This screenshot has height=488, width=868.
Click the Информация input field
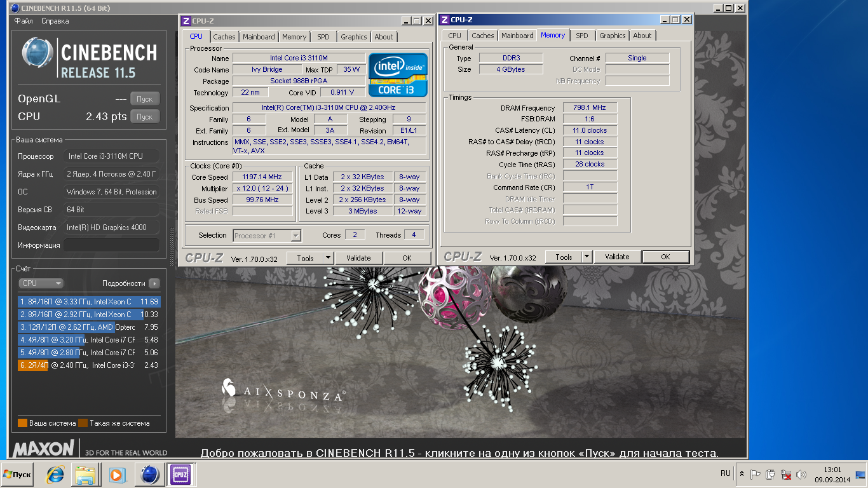pyautogui.click(x=111, y=245)
